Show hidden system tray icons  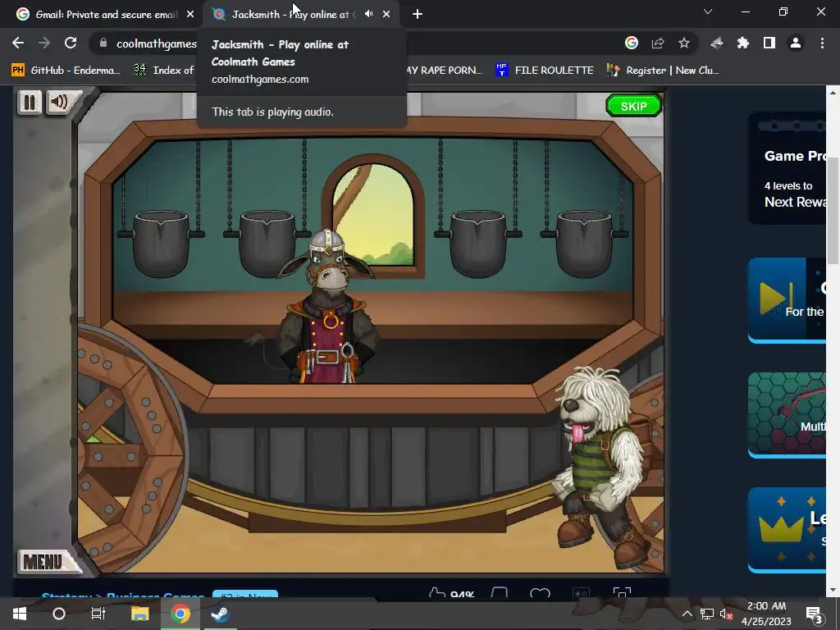687,614
